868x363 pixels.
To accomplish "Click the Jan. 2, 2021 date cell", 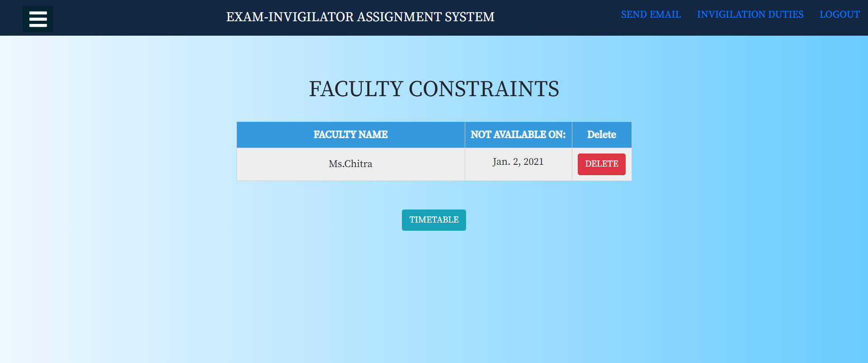I will 518,161.
